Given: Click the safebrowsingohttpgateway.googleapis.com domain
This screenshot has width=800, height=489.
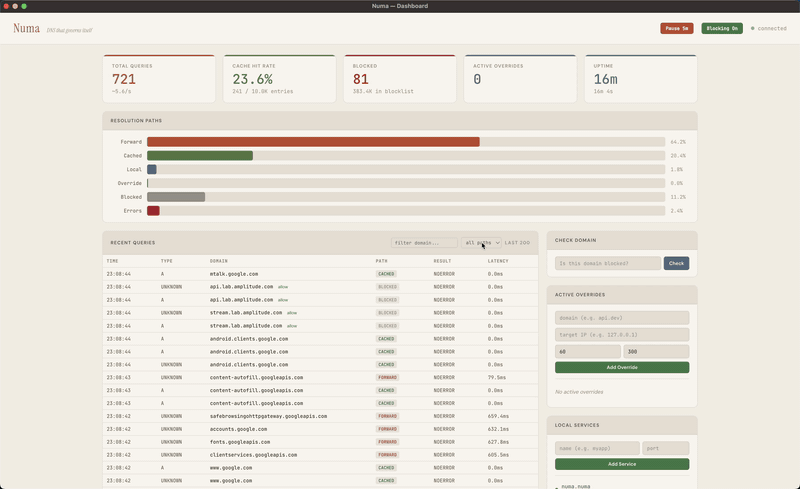Looking at the screenshot, I should (x=268, y=416).
